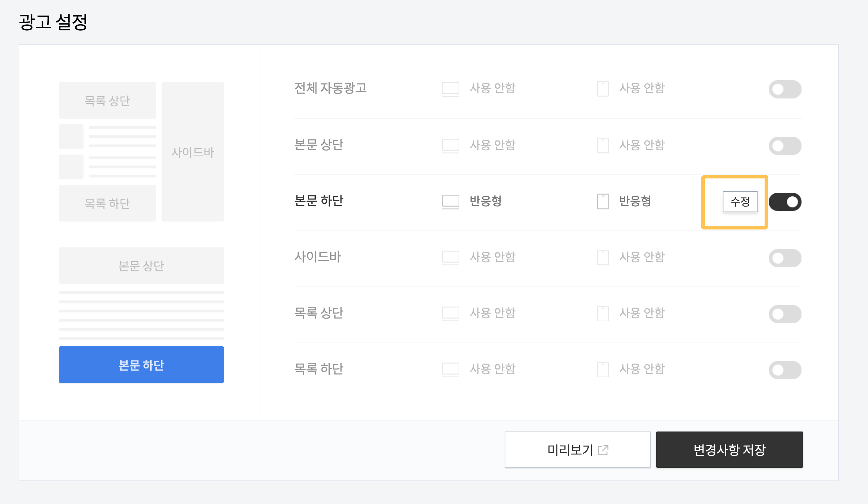Open 미리보기 preview window
The image size is (868, 504).
click(577, 449)
